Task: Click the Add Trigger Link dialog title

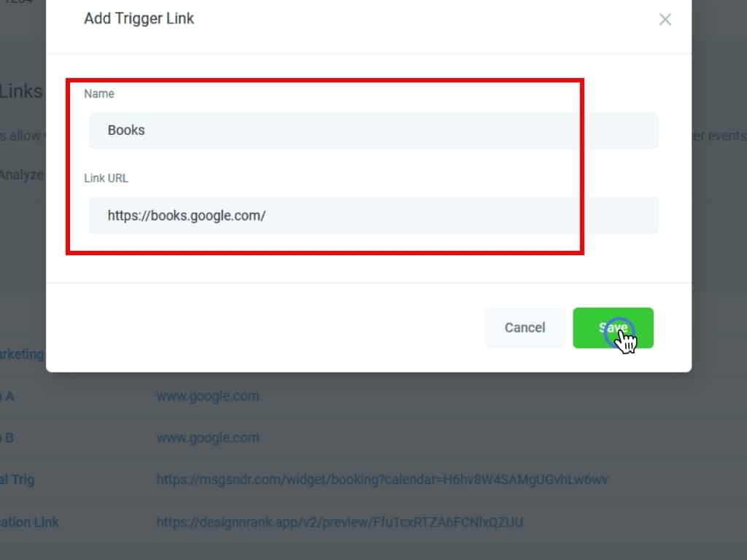Action: pyautogui.click(x=139, y=19)
